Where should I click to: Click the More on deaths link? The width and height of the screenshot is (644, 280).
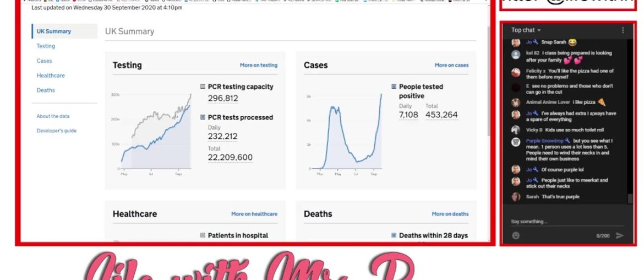click(450, 214)
